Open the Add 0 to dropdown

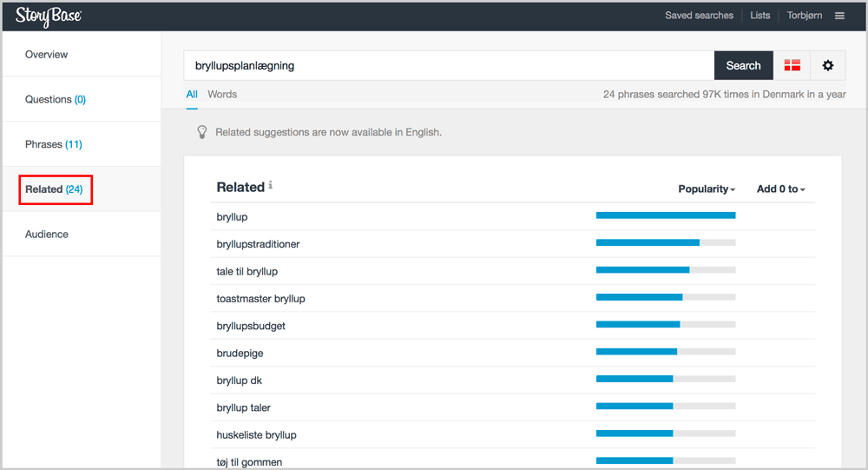[x=780, y=189]
